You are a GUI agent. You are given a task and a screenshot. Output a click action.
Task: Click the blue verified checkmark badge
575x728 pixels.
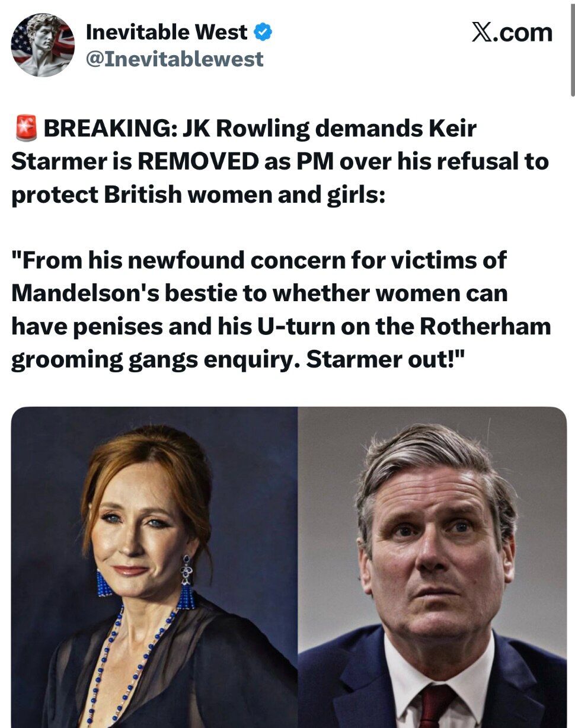(263, 31)
